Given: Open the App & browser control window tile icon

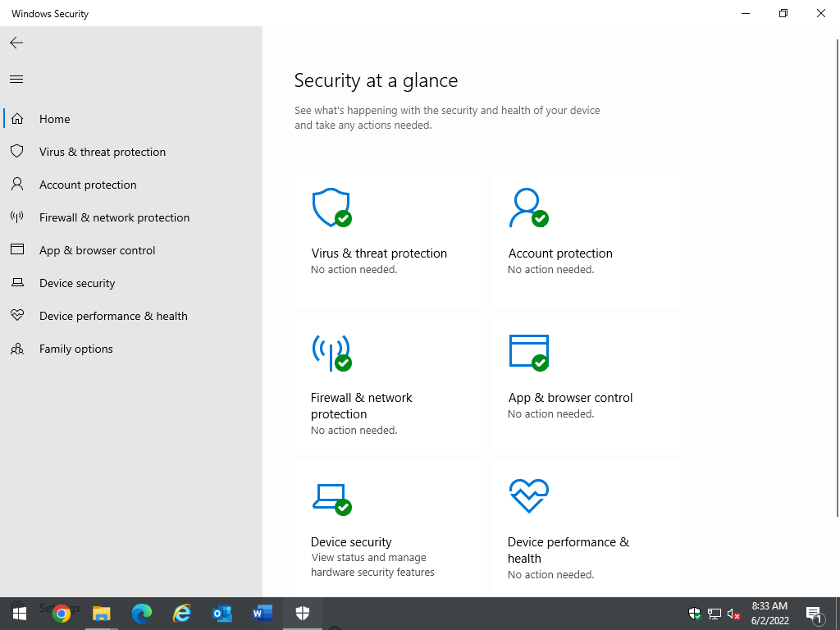Looking at the screenshot, I should 528,352.
